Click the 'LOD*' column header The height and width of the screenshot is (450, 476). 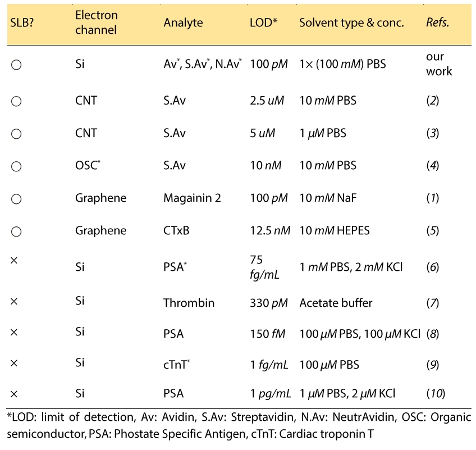point(262,22)
